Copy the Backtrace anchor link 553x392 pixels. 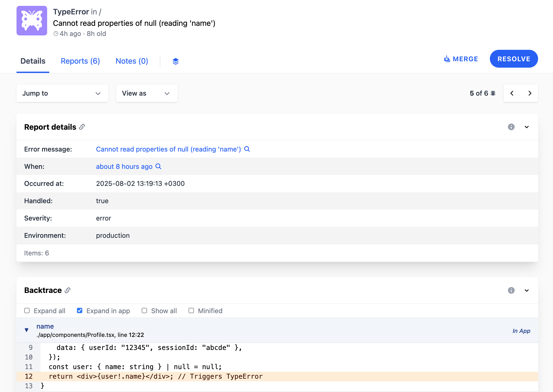[x=68, y=290]
